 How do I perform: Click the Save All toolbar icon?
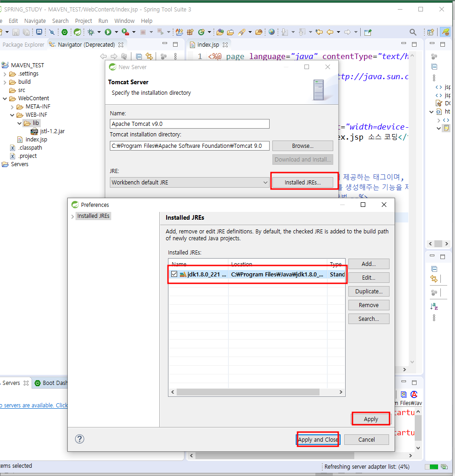tap(27, 32)
